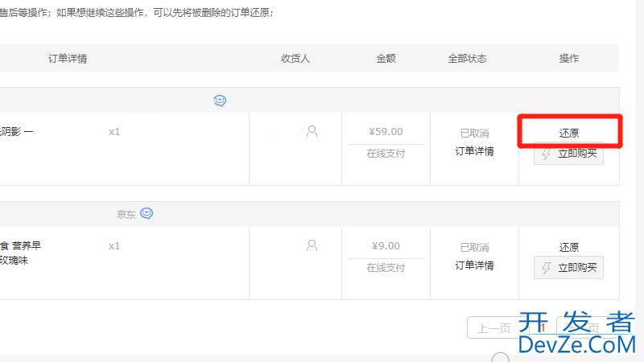Click 还原 for the ¥59.00 order
Image resolution: width=644 pixels, height=362 pixels.
pyautogui.click(x=569, y=133)
